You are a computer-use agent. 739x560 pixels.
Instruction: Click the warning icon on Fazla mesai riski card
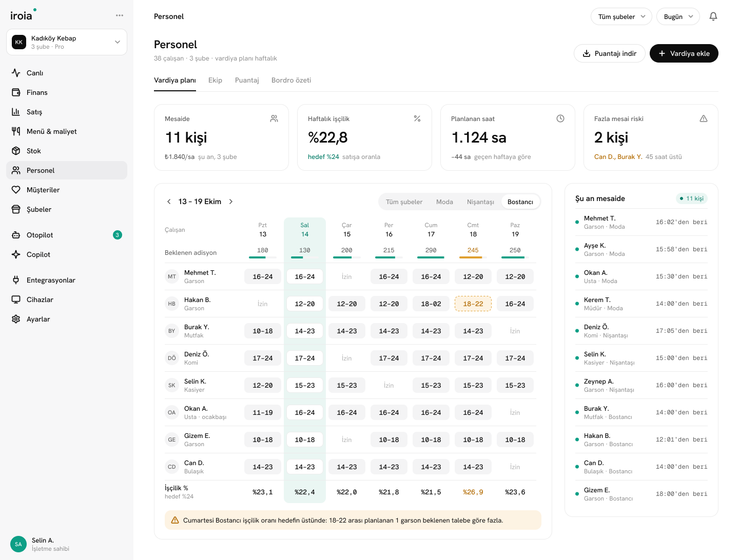[704, 118]
